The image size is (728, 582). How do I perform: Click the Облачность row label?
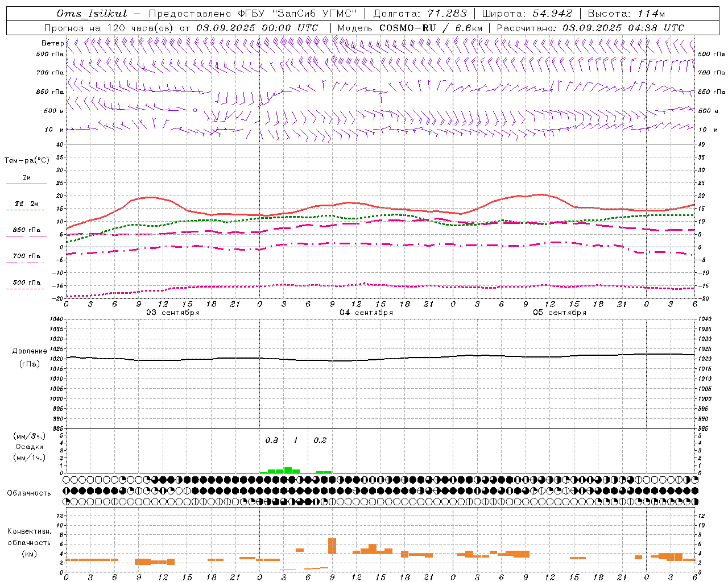coord(29,493)
